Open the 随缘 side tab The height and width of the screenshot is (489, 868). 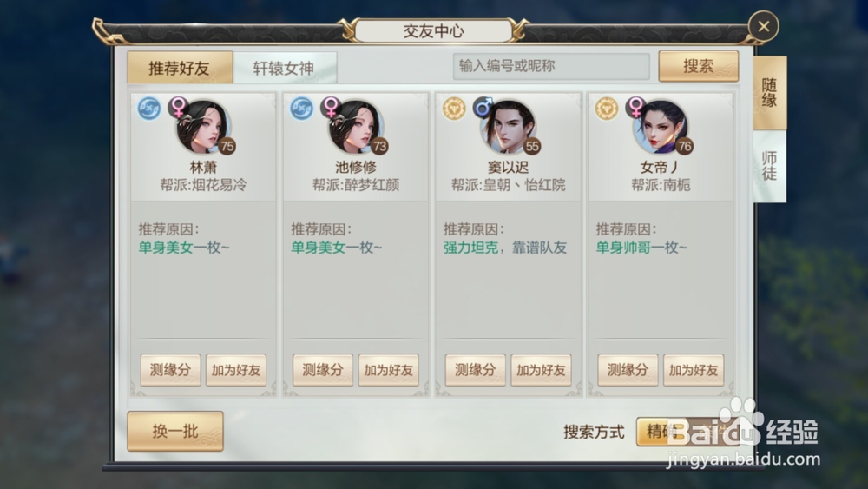coord(769,92)
